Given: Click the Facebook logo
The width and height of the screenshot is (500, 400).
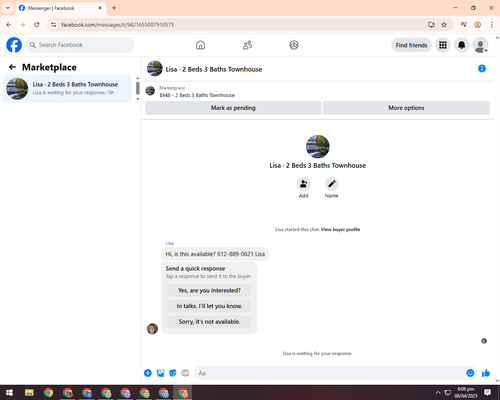Looking at the screenshot, I should tap(14, 45).
